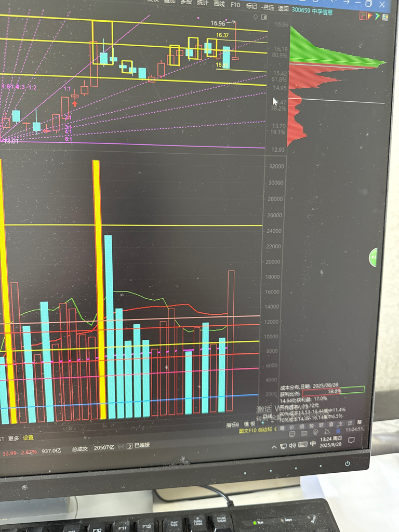Show hidden tray icons chevron

coord(274,447)
